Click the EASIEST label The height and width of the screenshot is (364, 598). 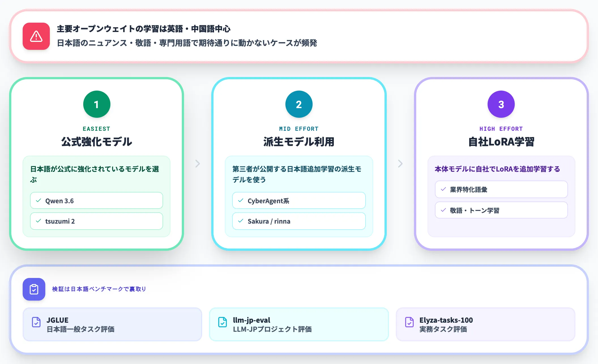97,129
